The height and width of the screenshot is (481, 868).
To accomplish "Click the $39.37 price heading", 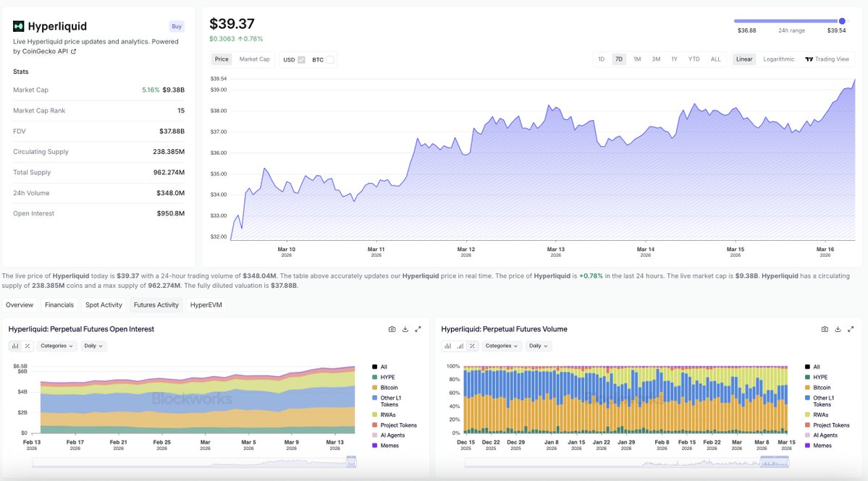I will (x=232, y=24).
